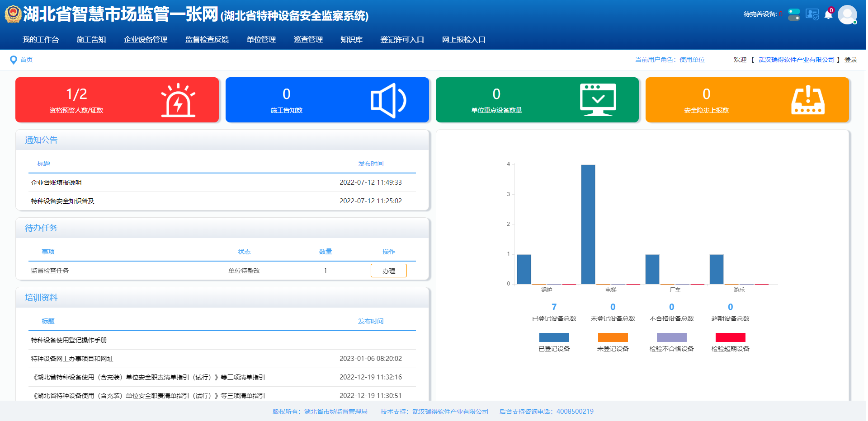This screenshot has width=868, height=421.
Task: Click the tallest 电梯 bar in chart
Action: (x=588, y=224)
